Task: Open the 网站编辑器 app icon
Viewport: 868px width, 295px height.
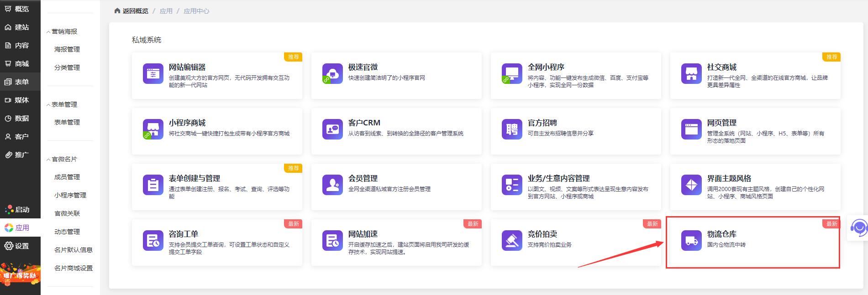Action: (x=153, y=74)
